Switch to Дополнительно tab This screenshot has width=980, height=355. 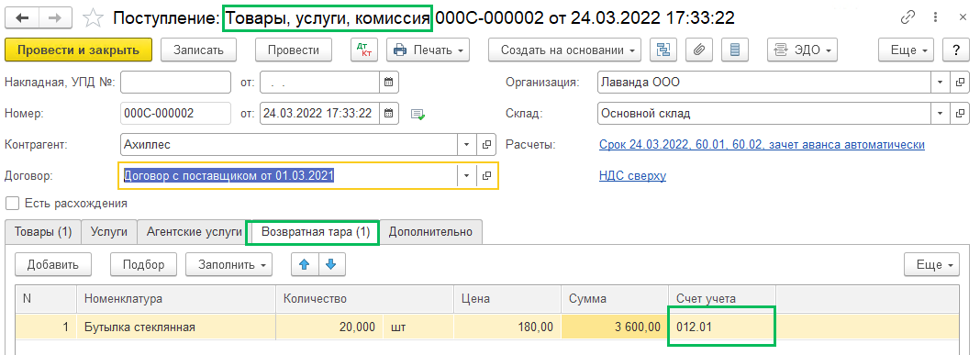click(430, 232)
